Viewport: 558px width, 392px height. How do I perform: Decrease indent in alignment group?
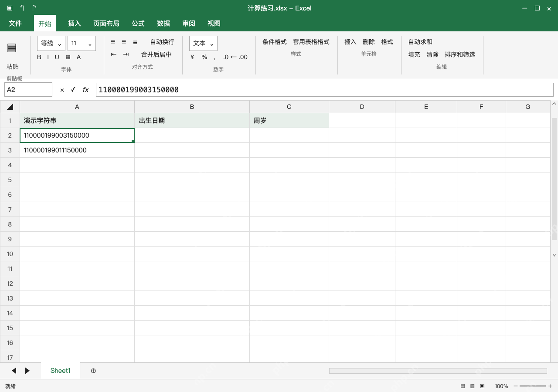click(114, 54)
